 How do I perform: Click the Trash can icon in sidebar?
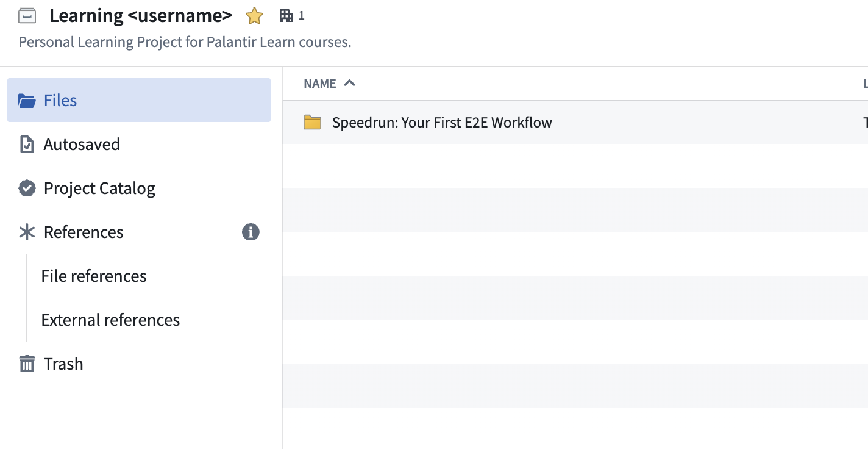tap(27, 364)
